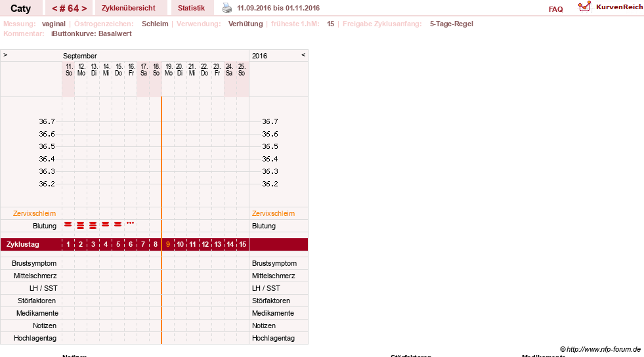Open the Zyklenübersicht tab
This screenshot has width=644, height=357.
pyautogui.click(x=129, y=8)
